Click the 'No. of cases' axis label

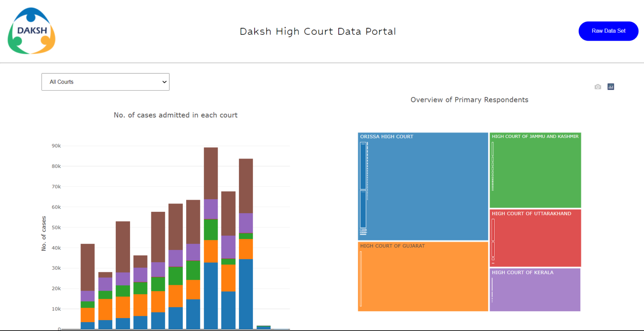coord(44,234)
